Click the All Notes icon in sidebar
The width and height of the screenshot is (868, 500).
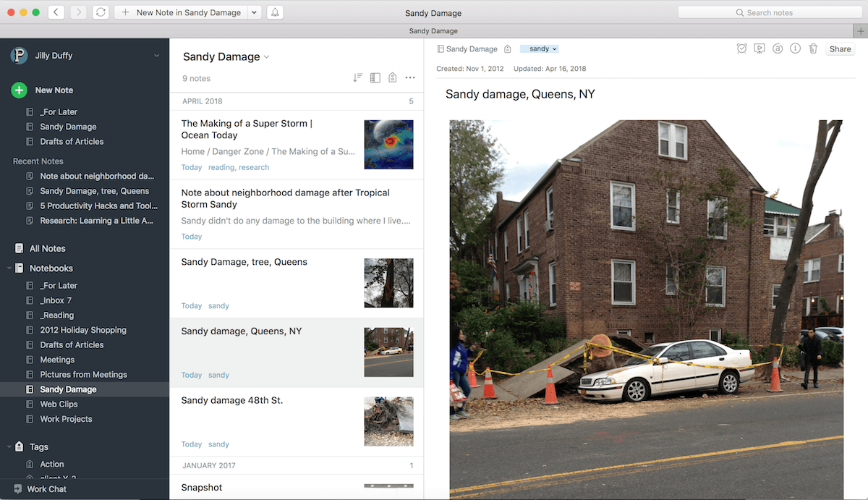[19, 248]
